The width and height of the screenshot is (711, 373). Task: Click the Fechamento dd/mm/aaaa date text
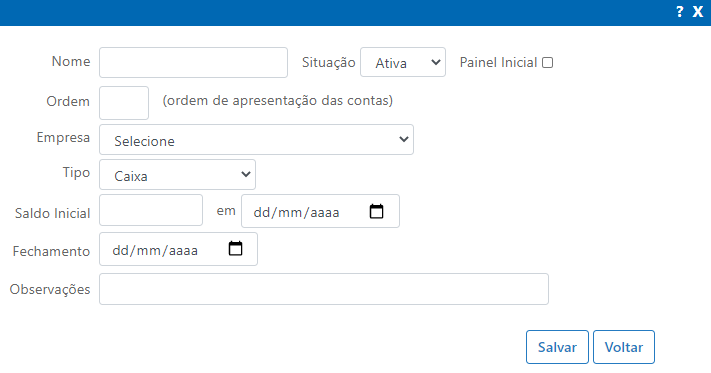coord(155,250)
